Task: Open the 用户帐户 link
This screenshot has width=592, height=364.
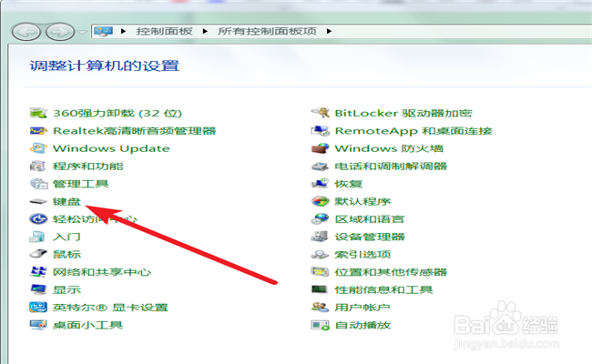Action: [x=362, y=307]
